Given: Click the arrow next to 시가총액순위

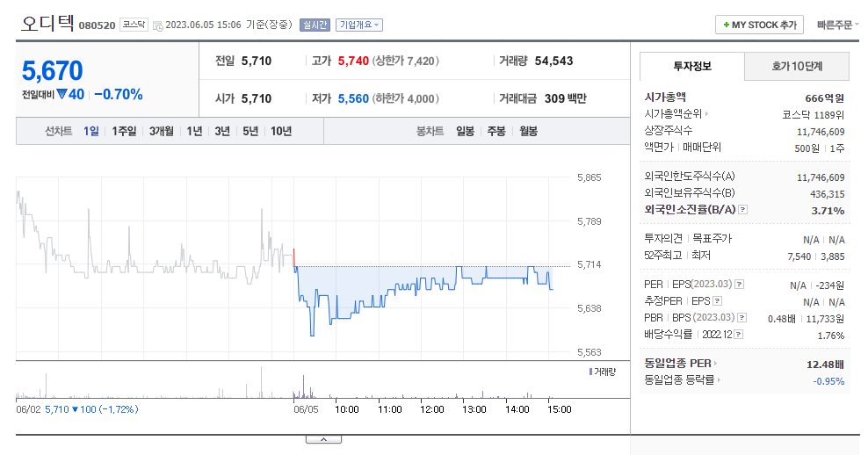Looking at the screenshot, I should click(x=706, y=113).
